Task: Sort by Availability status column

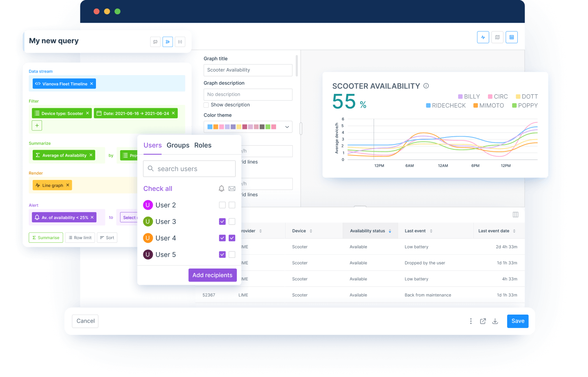Action: coord(390,231)
